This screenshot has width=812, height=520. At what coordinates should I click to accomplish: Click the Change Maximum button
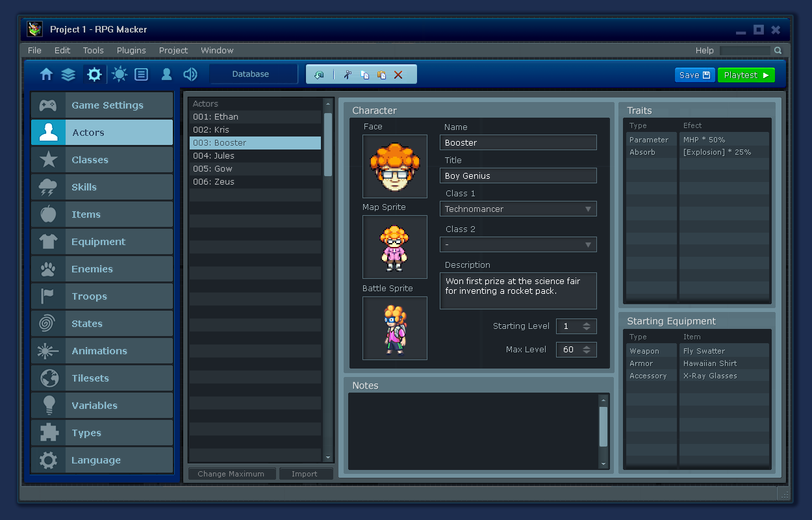(231, 474)
